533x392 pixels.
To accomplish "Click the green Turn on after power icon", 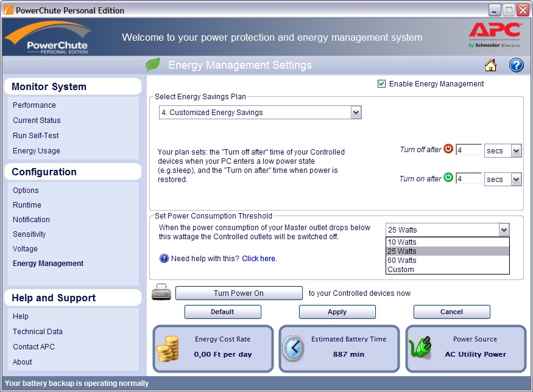I will (448, 178).
